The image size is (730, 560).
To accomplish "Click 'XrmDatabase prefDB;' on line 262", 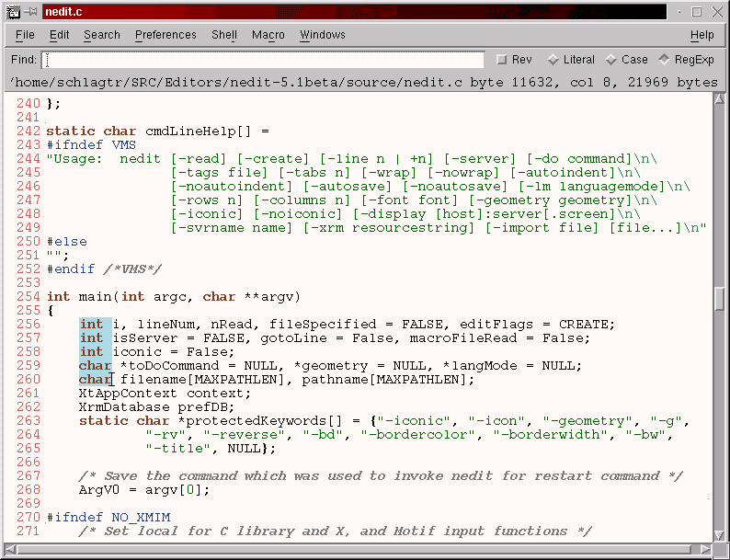I will [x=156, y=407].
